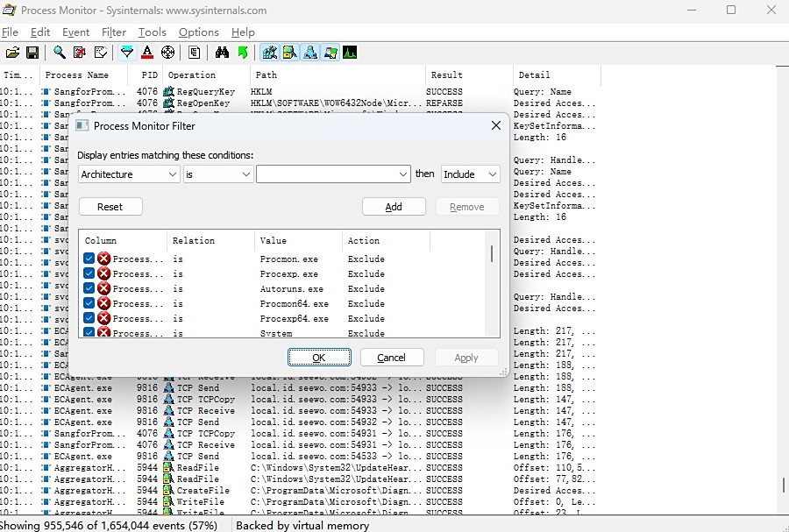Open the Architecture column dropdown
The height and width of the screenshot is (532, 789).
click(x=129, y=174)
